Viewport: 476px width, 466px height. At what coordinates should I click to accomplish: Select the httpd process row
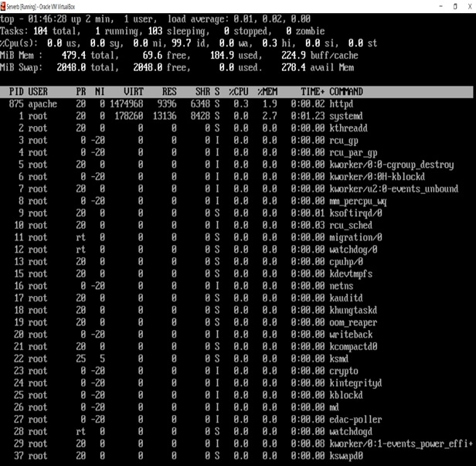point(236,104)
